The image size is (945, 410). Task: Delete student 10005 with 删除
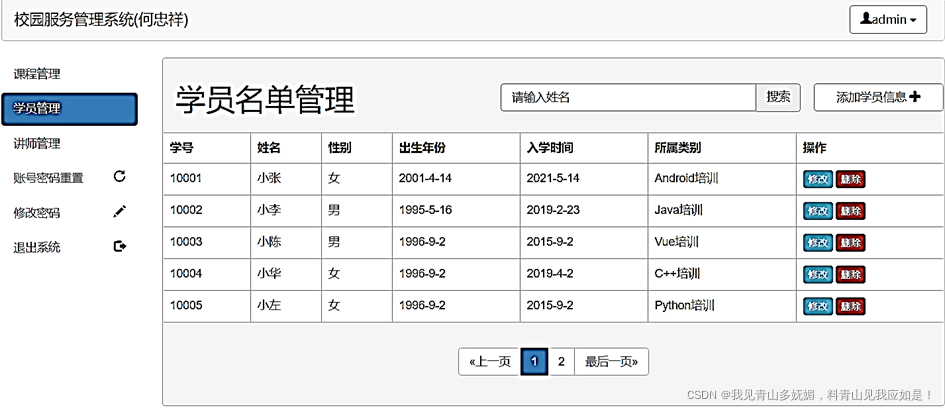[850, 306]
